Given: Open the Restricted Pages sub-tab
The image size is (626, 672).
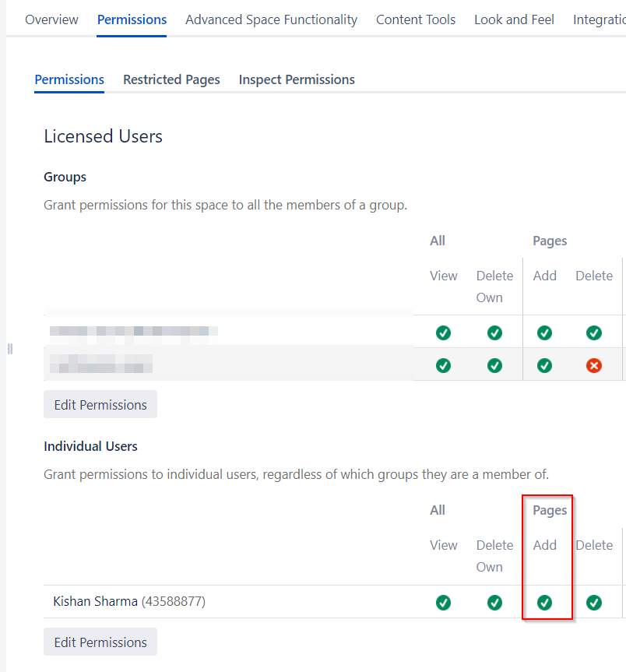Looking at the screenshot, I should [x=171, y=79].
